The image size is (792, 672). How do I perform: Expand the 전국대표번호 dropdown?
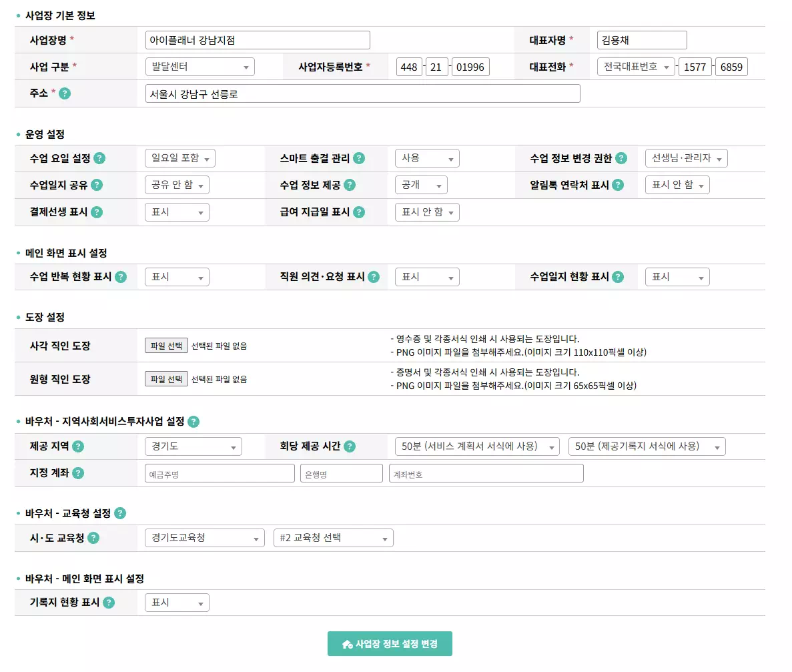[x=636, y=66]
